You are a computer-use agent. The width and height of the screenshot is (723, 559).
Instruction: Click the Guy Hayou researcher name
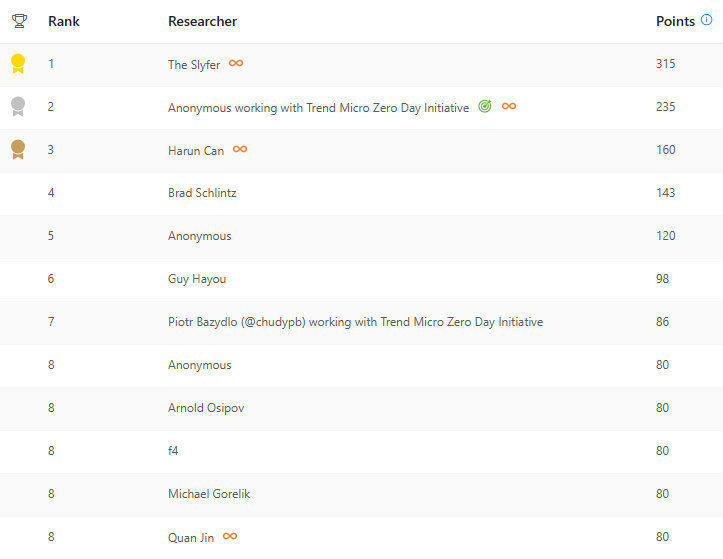[197, 279]
